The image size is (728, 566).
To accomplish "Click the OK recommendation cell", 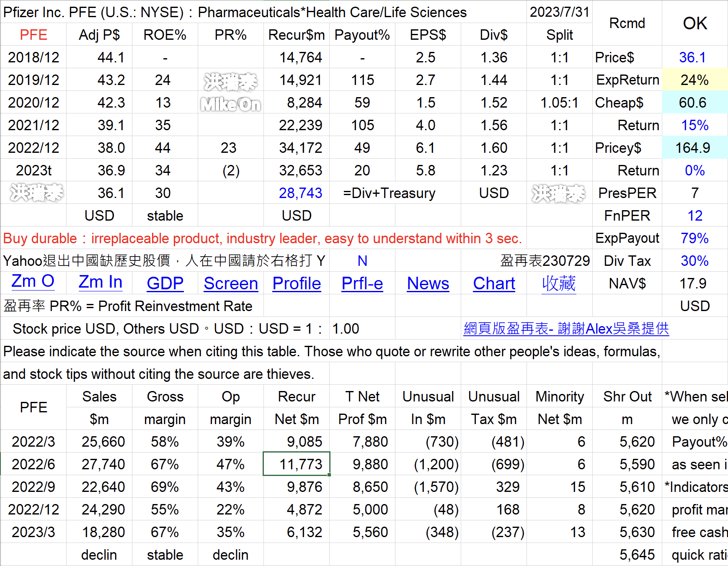I will (695, 23).
